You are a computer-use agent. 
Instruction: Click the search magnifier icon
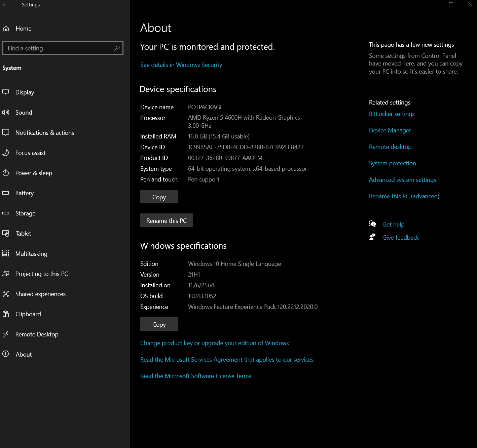point(117,48)
